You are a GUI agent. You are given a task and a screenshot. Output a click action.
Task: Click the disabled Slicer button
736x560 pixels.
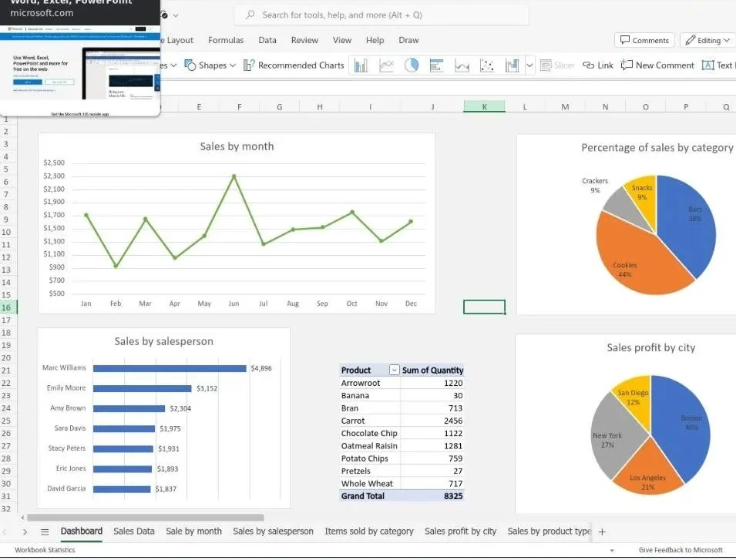point(557,65)
